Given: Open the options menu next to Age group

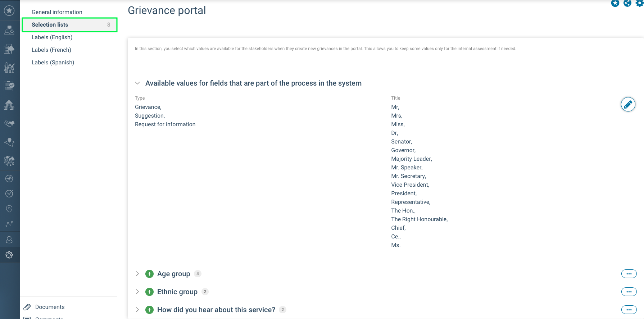Looking at the screenshot, I should pyautogui.click(x=629, y=274).
